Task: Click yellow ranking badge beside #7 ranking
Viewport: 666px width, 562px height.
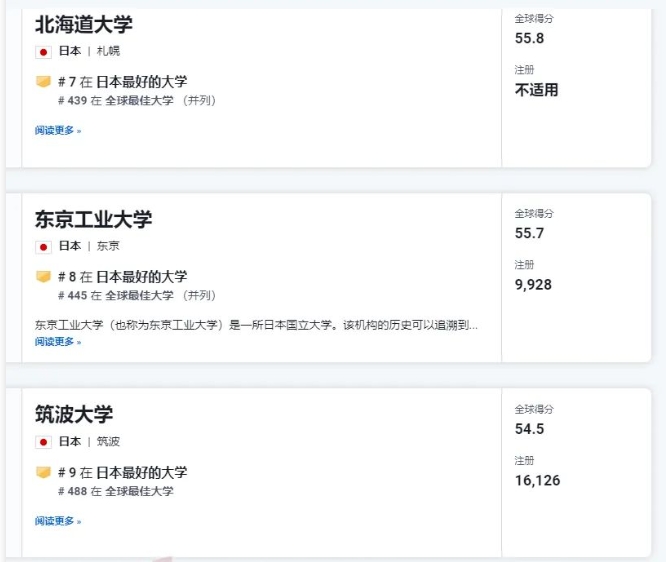Action: pyautogui.click(x=43, y=81)
